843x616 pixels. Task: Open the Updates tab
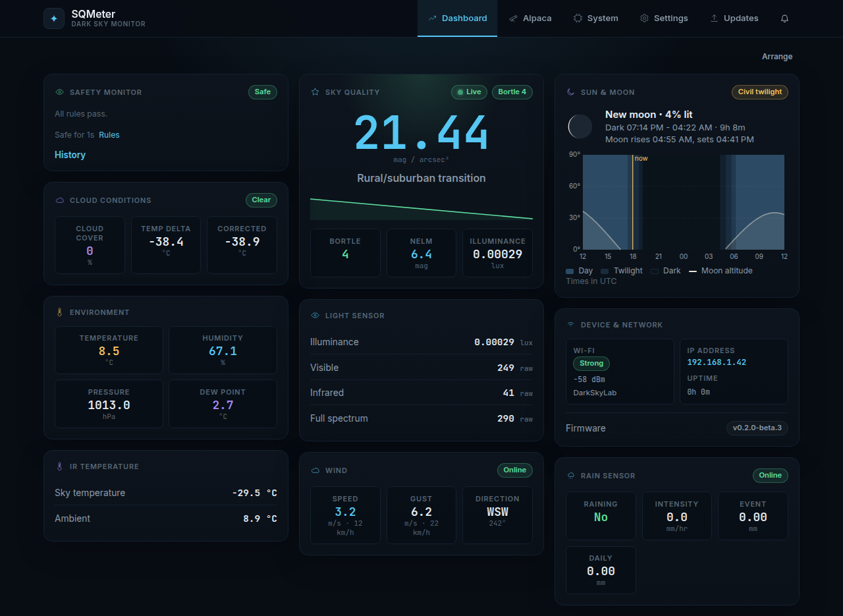pos(734,18)
